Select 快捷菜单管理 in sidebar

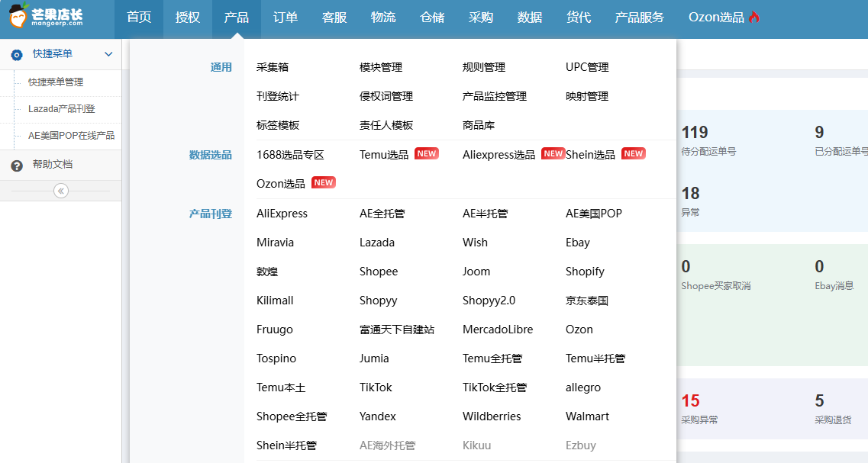pos(56,82)
